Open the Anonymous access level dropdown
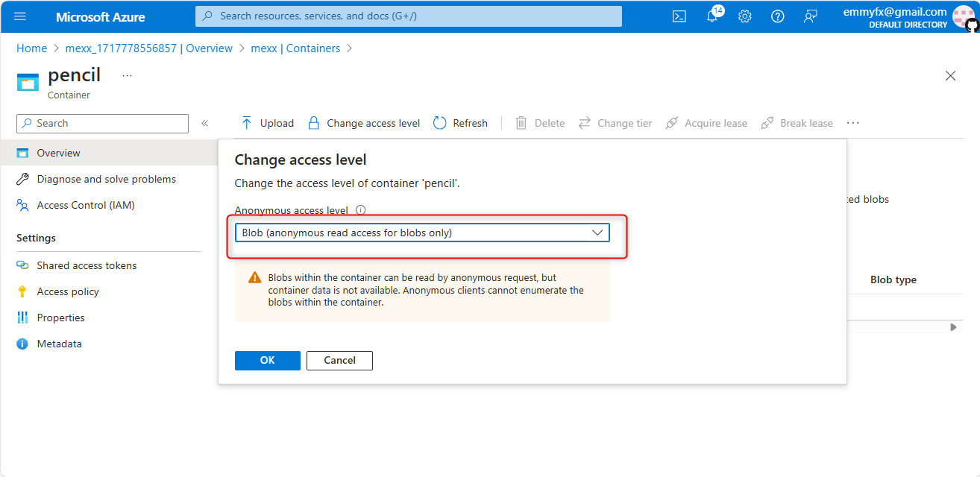 pos(422,233)
